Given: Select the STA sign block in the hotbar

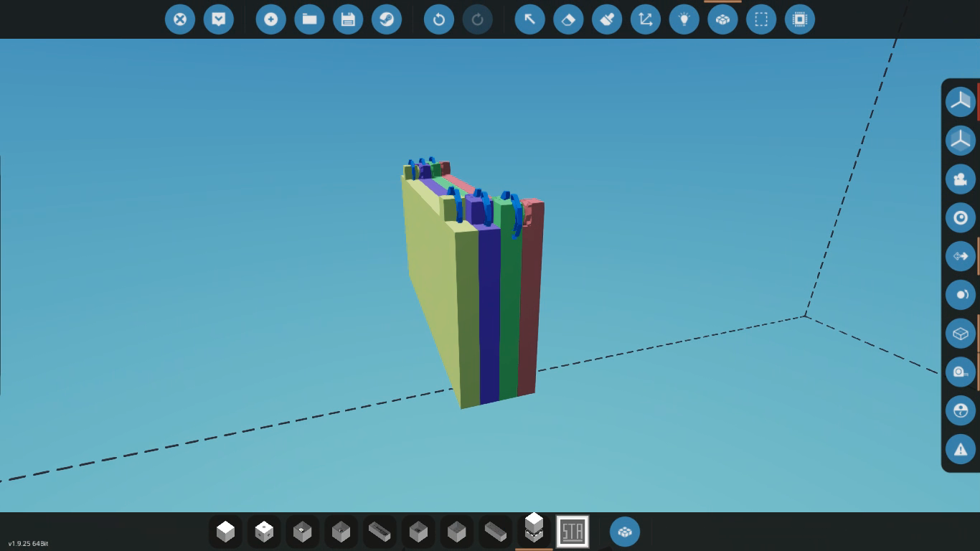Looking at the screenshot, I should (x=573, y=532).
